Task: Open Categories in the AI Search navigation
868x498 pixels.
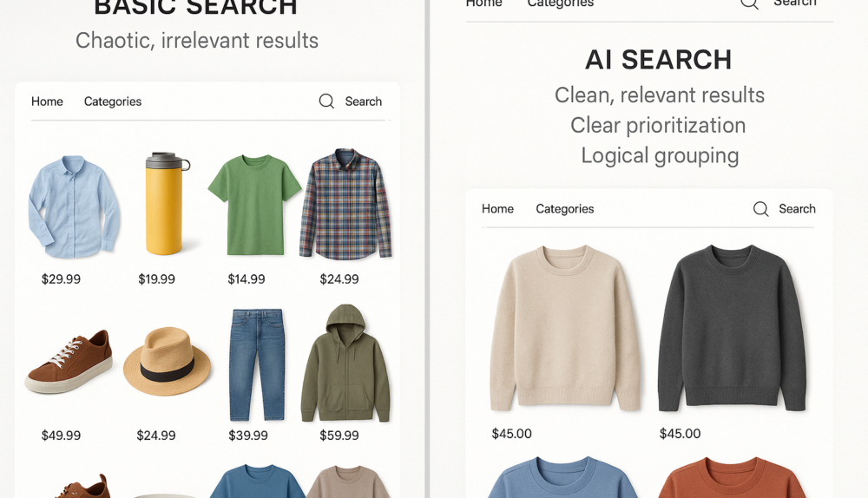Action: (x=564, y=209)
